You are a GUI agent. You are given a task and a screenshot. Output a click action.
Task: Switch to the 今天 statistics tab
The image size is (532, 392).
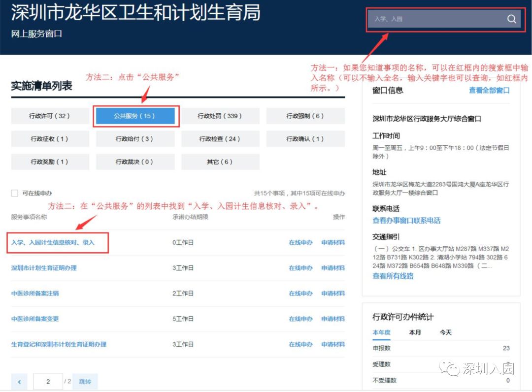click(445, 332)
